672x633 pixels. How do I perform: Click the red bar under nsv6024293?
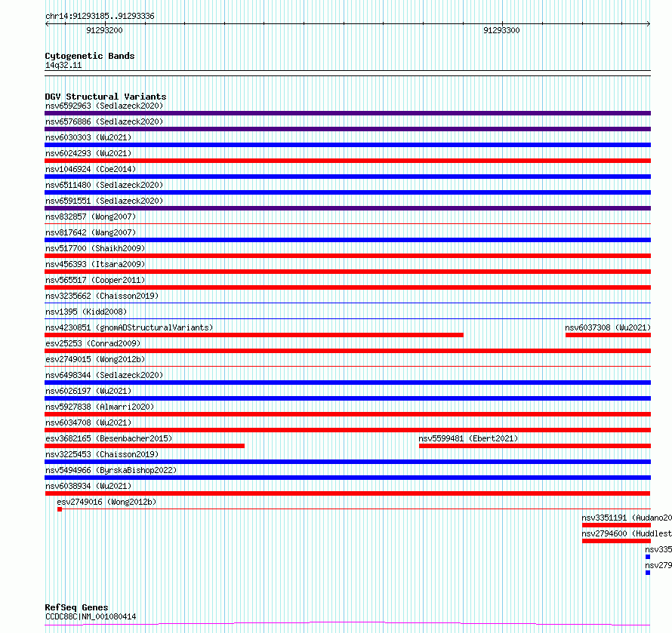click(347, 161)
